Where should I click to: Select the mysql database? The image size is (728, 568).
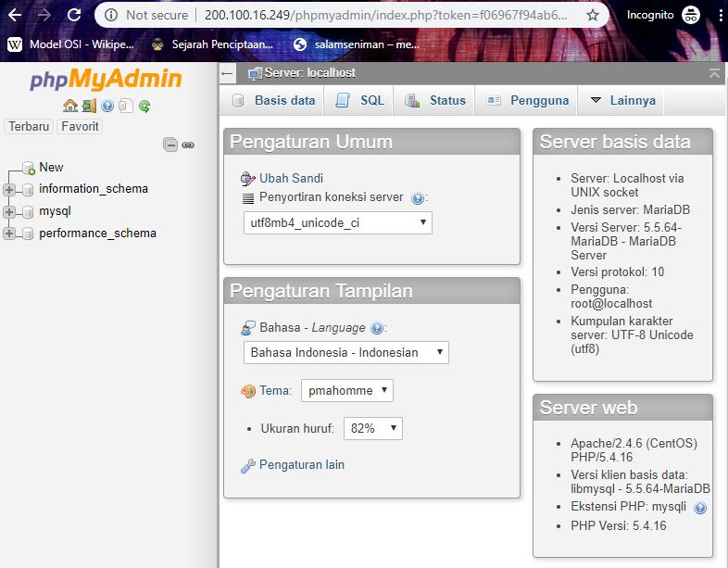(55, 211)
